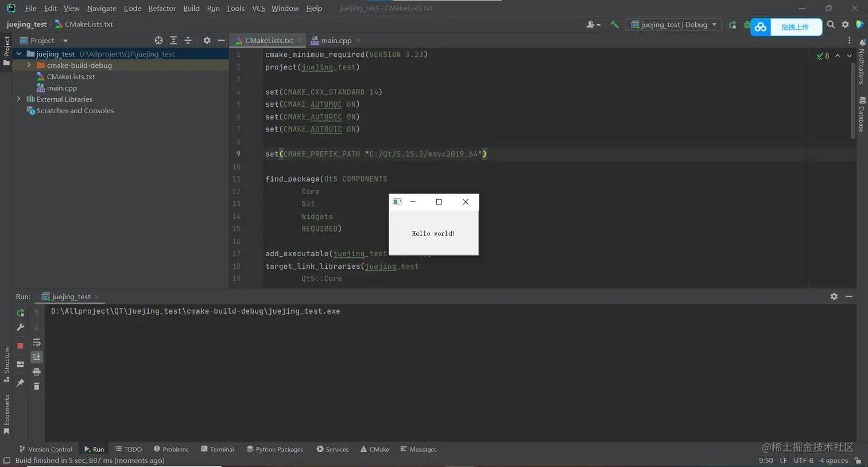The width and height of the screenshot is (868, 467).
Task: Toggle soft-wrap in Run console
Action: pos(37,342)
